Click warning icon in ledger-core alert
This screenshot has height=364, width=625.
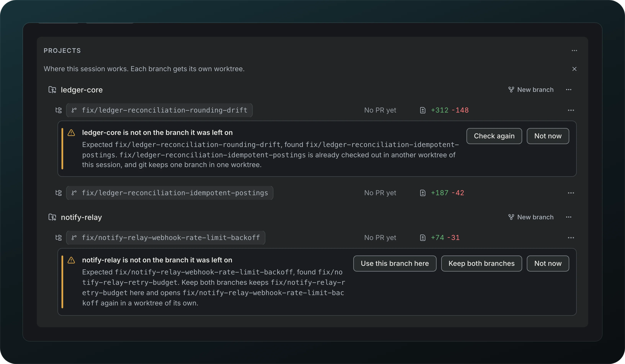71,133
